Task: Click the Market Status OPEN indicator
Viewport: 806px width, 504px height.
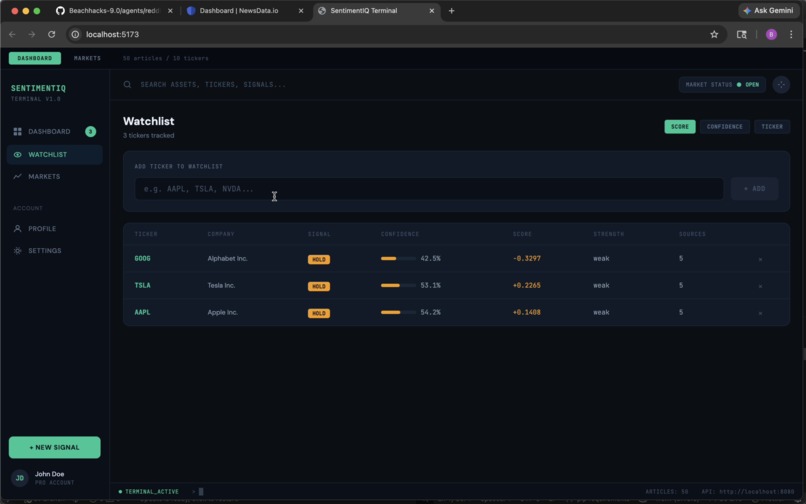Action: tap(722, 84)
